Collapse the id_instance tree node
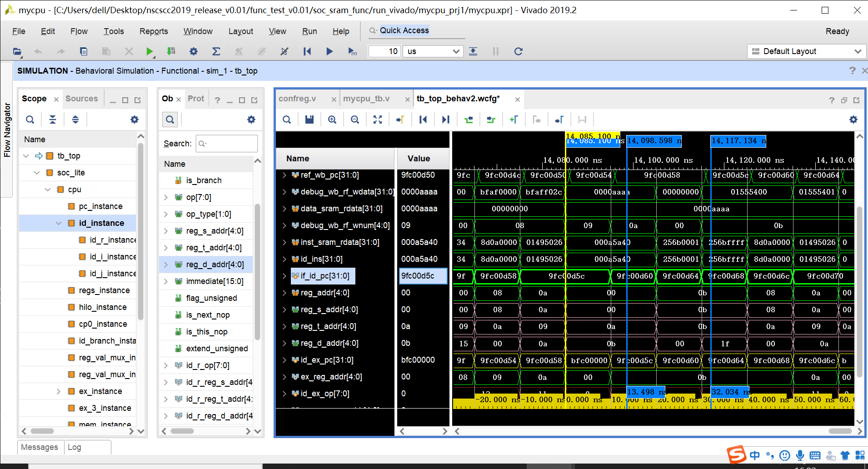 click(x=59, y=223)
